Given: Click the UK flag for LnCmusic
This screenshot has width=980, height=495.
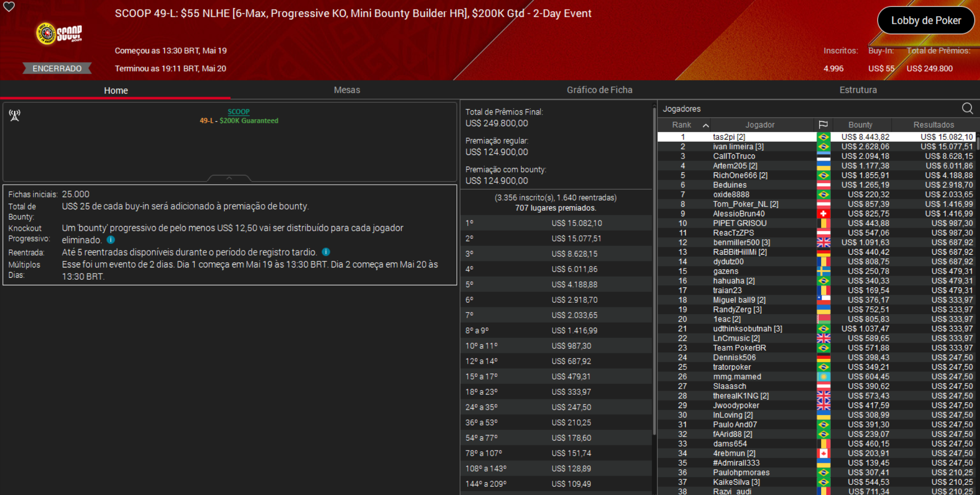Looking at the screenshot, I should [x=823, y=339].
